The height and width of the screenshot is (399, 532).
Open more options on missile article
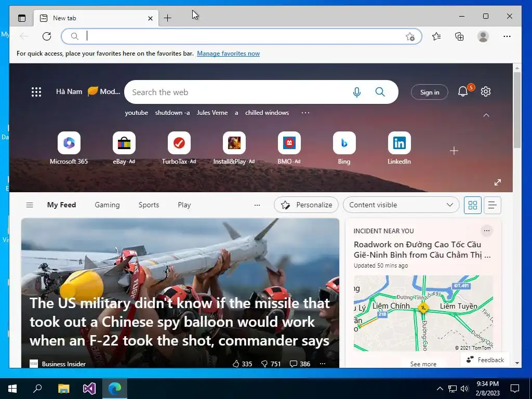(x=323, y=364)
